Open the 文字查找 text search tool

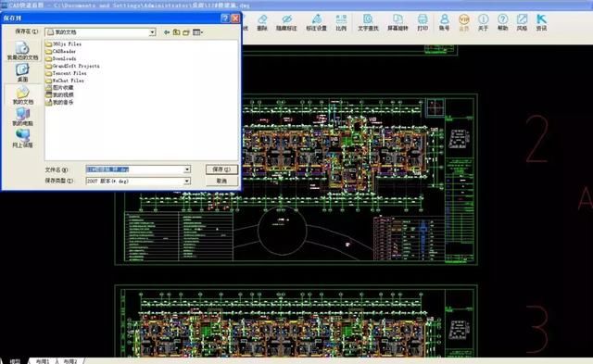(x=368, y=22)
